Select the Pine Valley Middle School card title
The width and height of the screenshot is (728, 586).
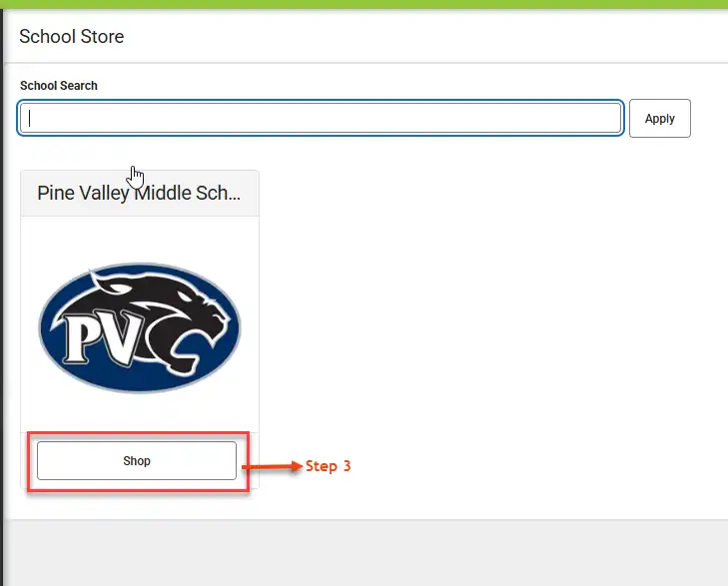point(139,193)
